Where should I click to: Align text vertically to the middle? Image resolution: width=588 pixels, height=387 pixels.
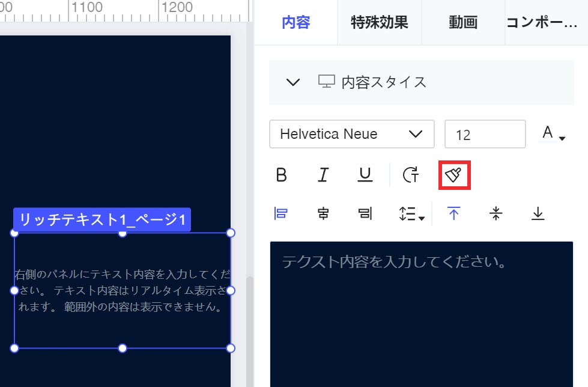click(496, 213)
